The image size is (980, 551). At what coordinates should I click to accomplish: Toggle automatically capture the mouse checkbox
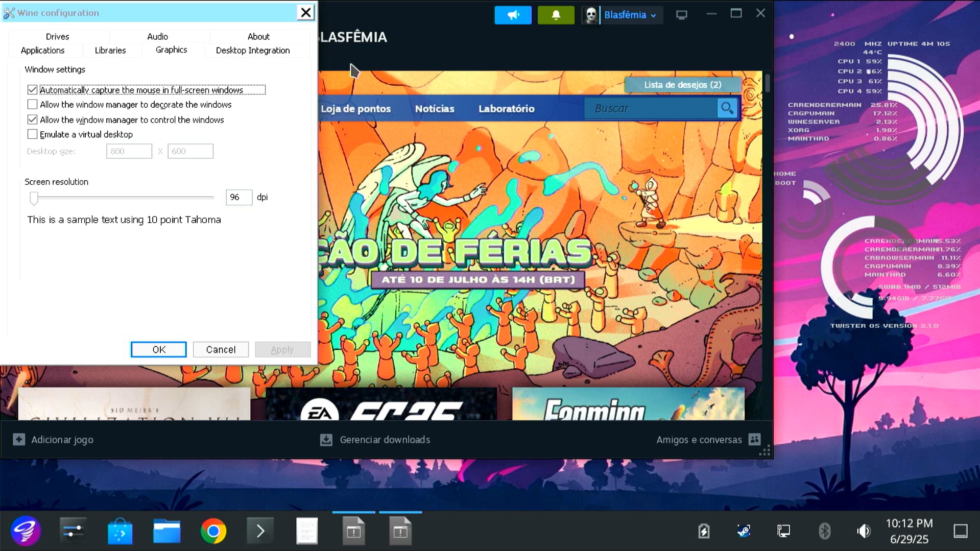pyautogui.click(x=32, y=90)
